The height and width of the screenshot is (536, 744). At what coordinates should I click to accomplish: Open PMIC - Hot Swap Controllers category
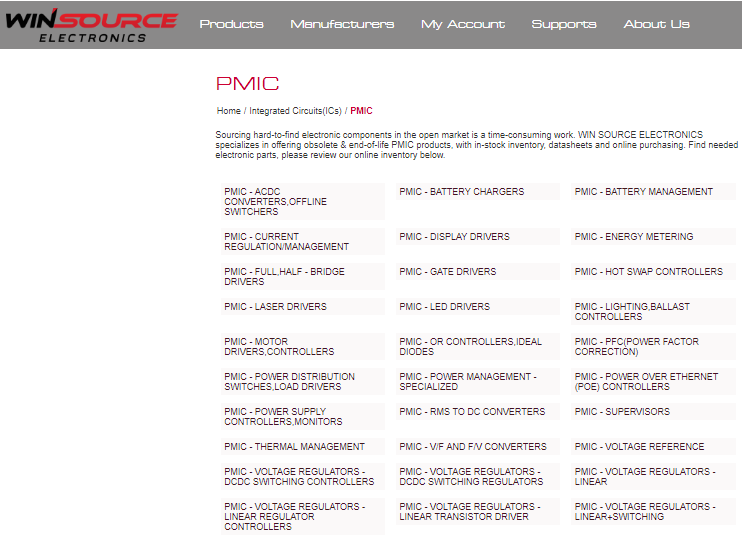[x=653, y=271]
